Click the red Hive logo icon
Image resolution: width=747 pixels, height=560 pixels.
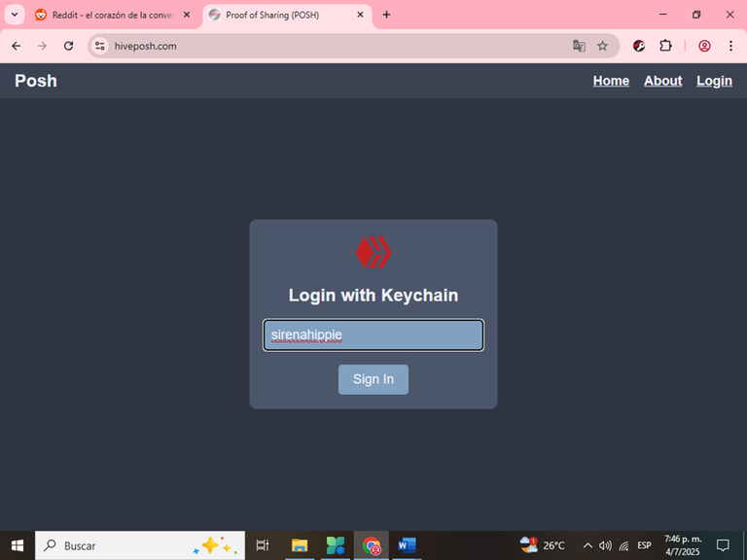373,252
